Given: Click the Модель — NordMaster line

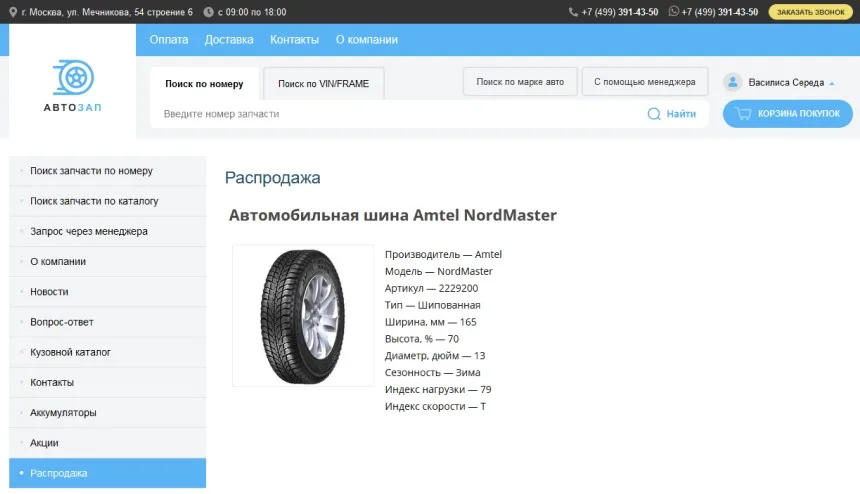Looking at the screenshot, I should [x=439, y=271].
